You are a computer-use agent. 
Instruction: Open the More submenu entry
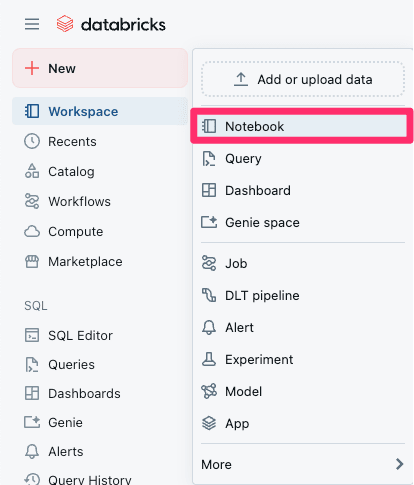303,464
